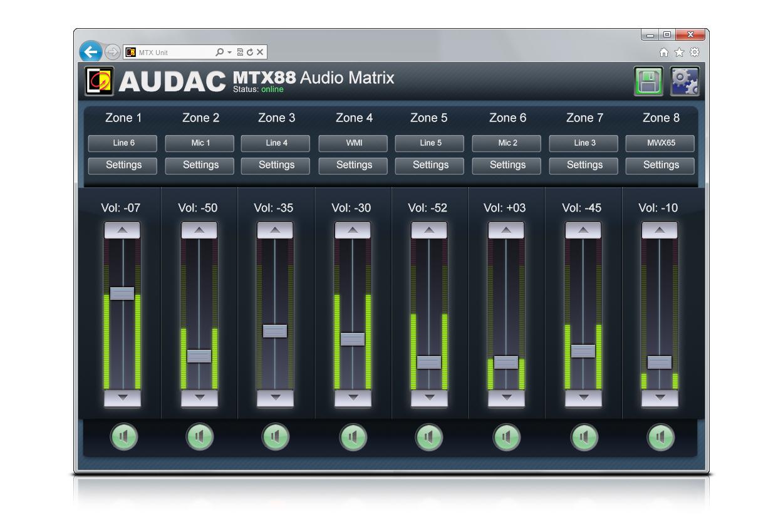Open the blue gears configuration icon
The height and width of the screenshot is (532, 783).
point(685,81)
